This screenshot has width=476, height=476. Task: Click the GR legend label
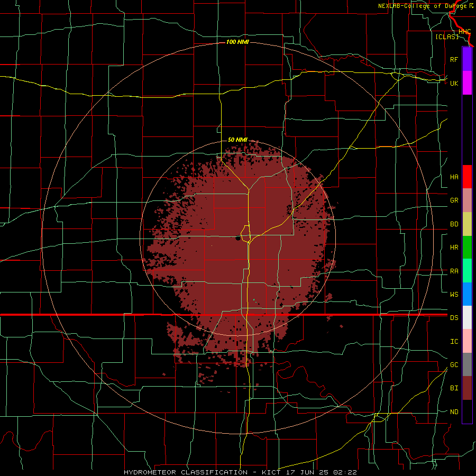tap(454, 200)
